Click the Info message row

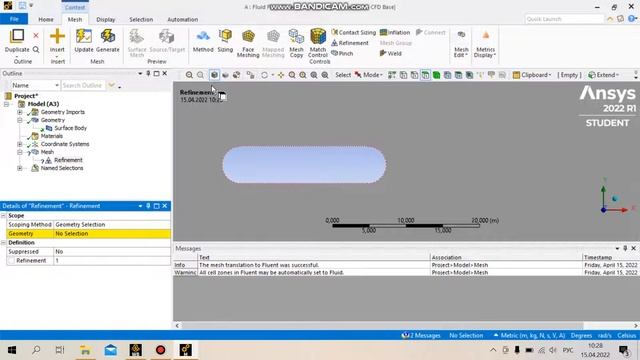(x=406, y=265)
